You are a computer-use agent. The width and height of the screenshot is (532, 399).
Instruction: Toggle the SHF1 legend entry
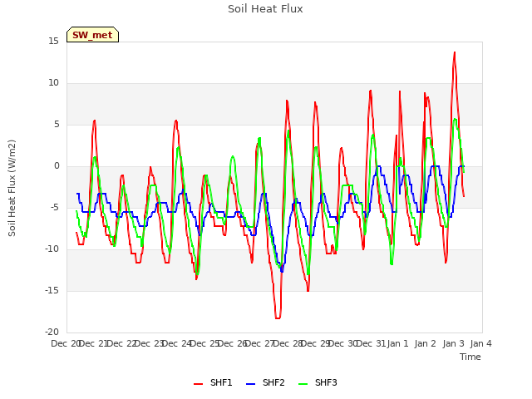213,382
